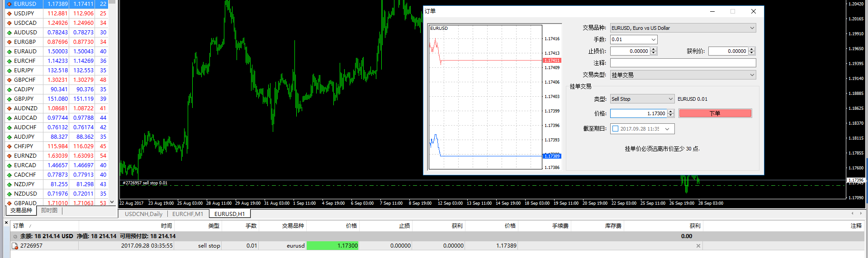Screen dimensions: 868x258
Task: Click the EURNZD down-arrow icon
Action: pyautogui.click(x=9, y=156)
